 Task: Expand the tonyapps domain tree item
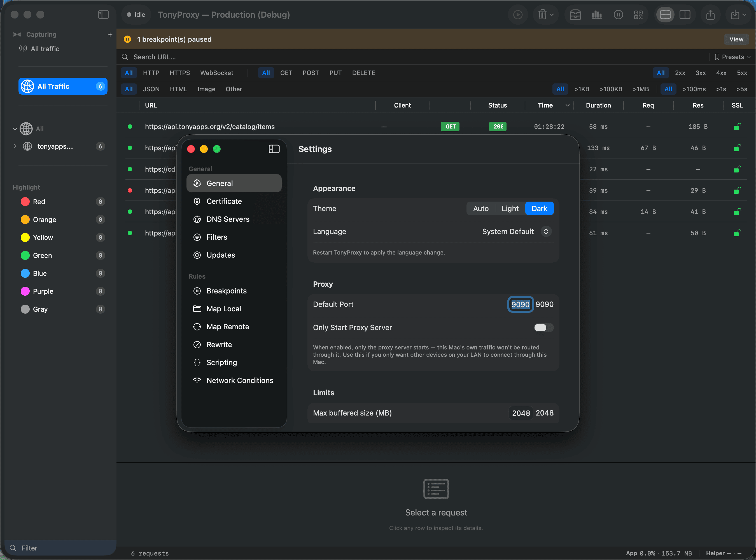click(15, 146)
